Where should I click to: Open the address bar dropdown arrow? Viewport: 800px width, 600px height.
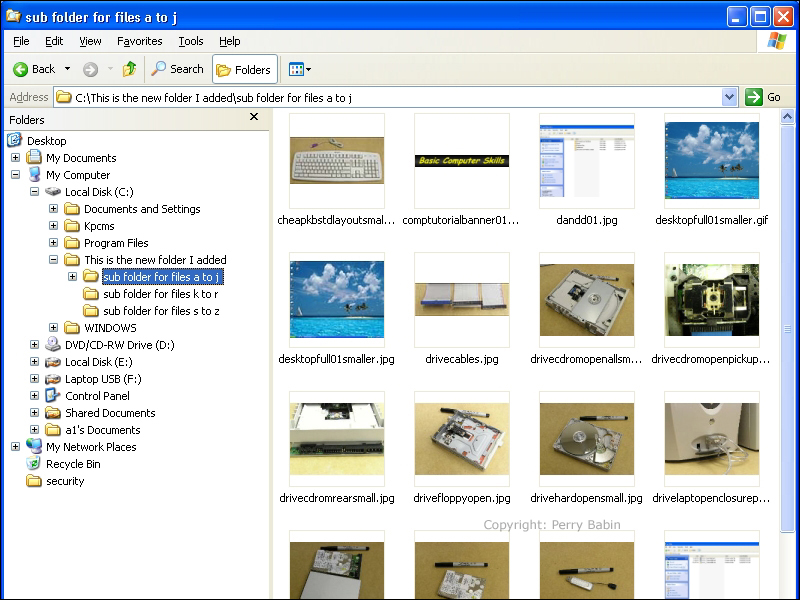point(730,97)
